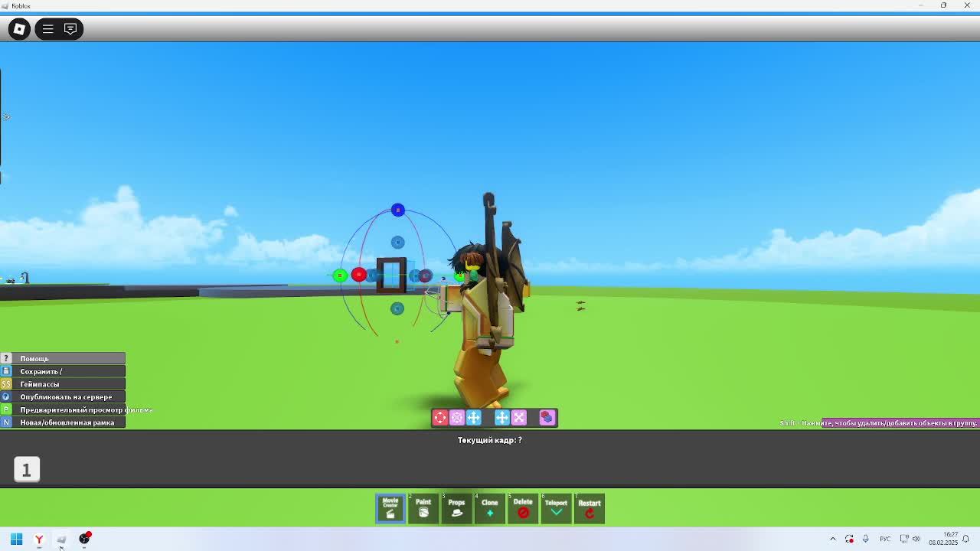Open the notifications bell icon

(967, 539)
